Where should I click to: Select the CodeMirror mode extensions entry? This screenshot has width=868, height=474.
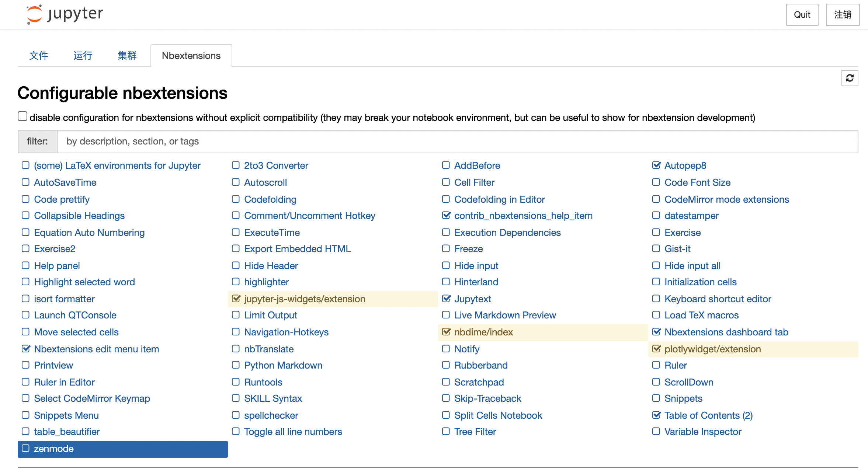tap(726, 199)
